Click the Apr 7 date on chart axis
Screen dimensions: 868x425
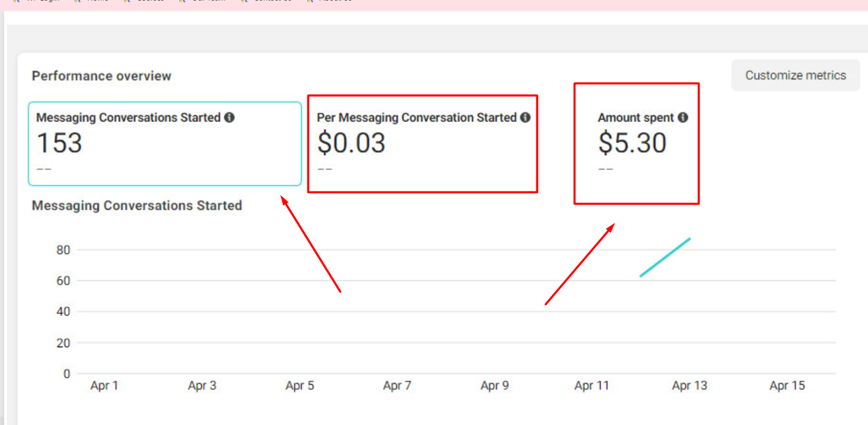click(x=397, y=386)
